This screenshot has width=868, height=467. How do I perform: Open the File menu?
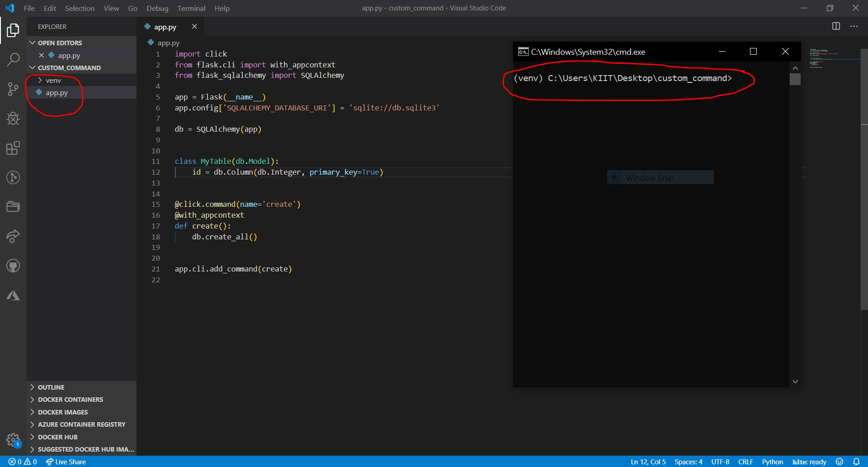pos(29,8)
